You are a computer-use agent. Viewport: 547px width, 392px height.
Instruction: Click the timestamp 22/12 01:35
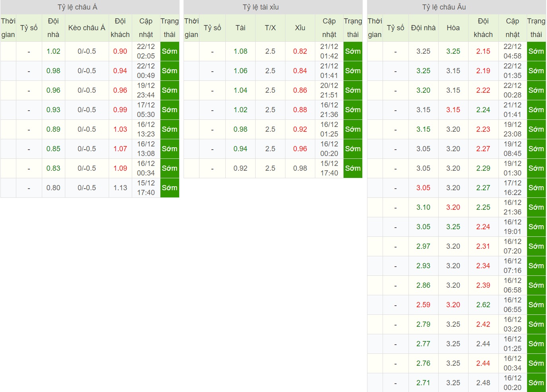512,71
